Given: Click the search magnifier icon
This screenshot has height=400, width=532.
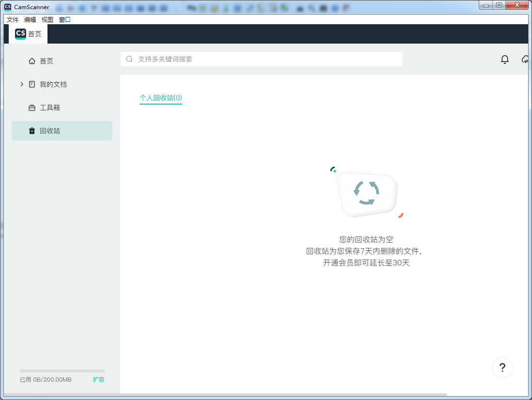Looking at the screenshot, I should coord(129,59).
